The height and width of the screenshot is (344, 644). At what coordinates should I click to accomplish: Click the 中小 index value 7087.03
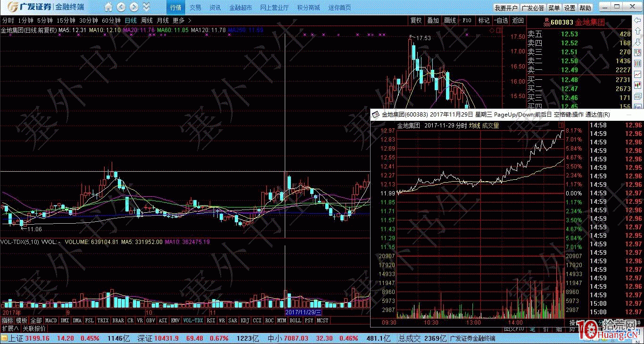295,338
